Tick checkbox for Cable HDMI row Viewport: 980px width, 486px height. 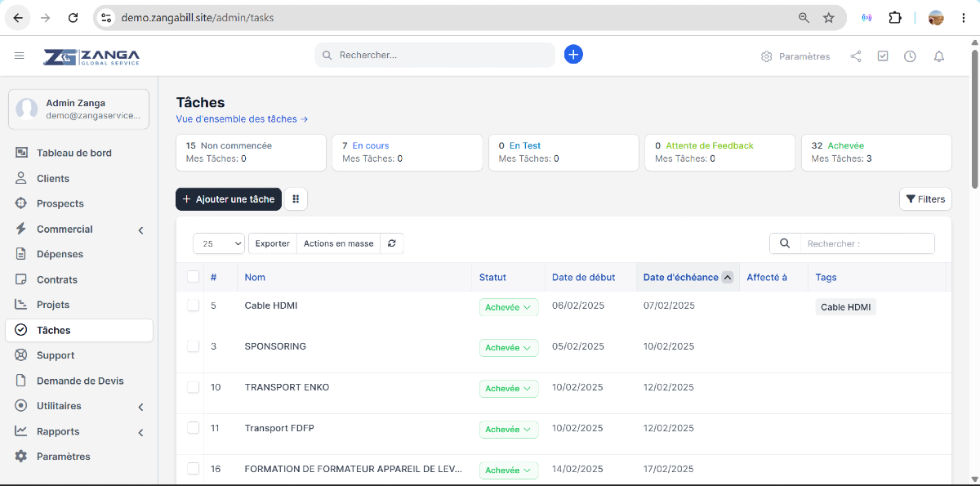point(194,305)
